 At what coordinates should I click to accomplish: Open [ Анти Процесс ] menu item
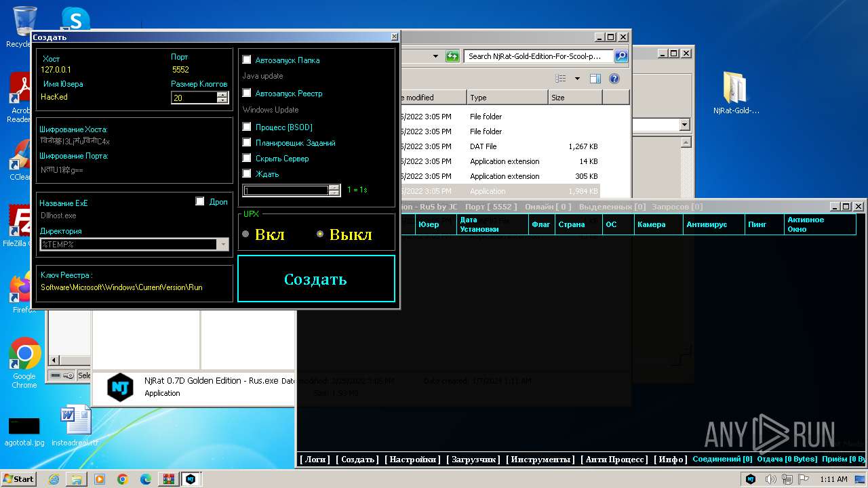pos(614,460)
